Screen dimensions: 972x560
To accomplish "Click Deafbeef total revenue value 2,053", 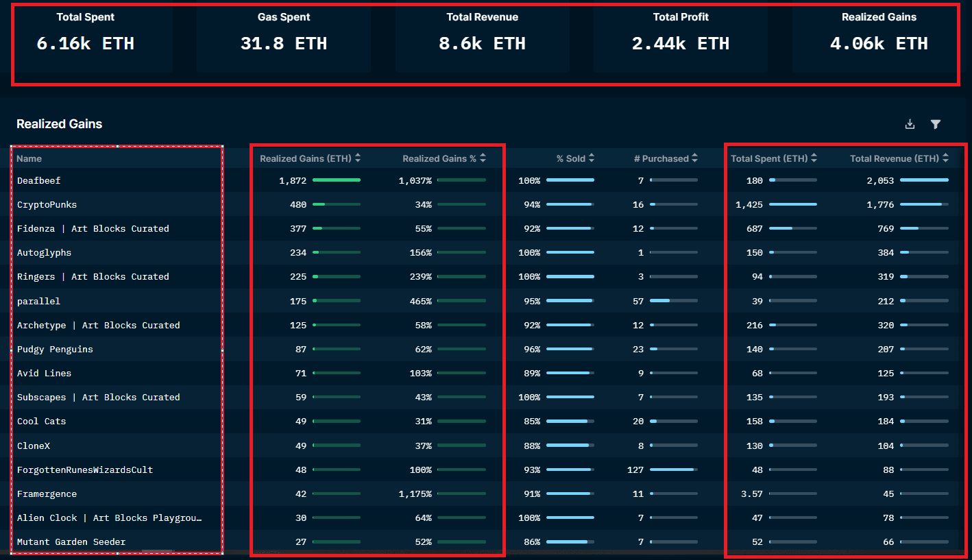I will tap(880, 181).
